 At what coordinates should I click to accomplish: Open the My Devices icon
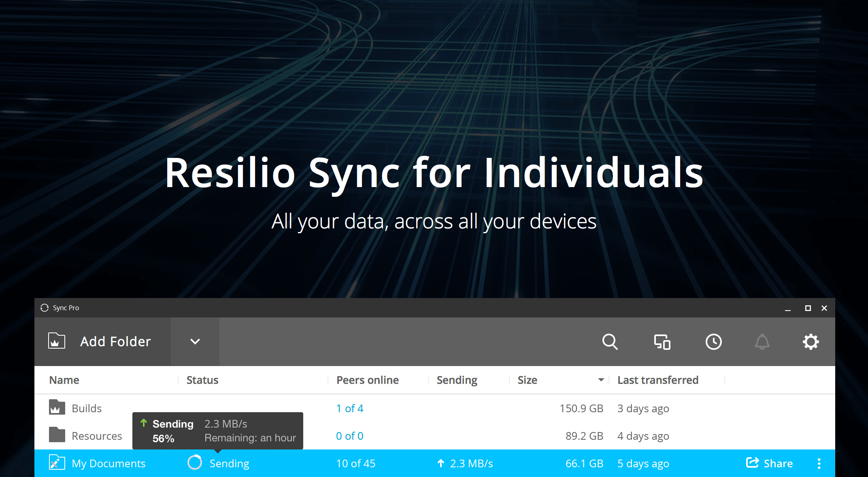click(662, 342)
